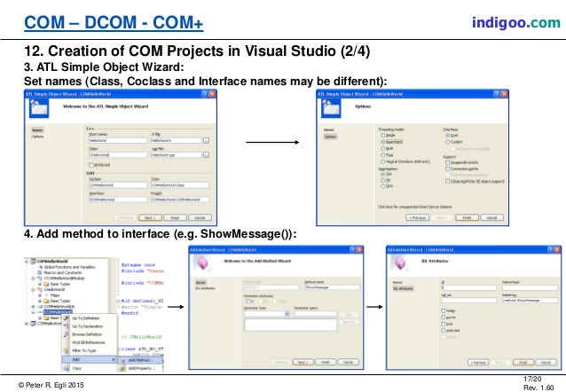Check the source attribute in IDL Attributes
566x392 pixels.
444,318
